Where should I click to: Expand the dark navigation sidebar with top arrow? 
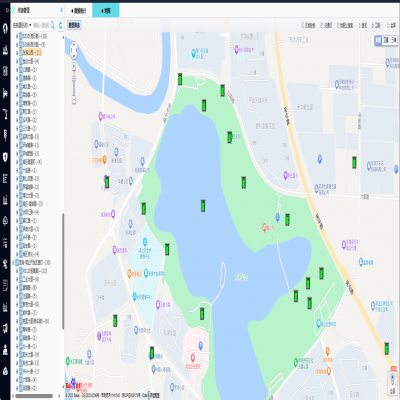click(x=7, y=10)
